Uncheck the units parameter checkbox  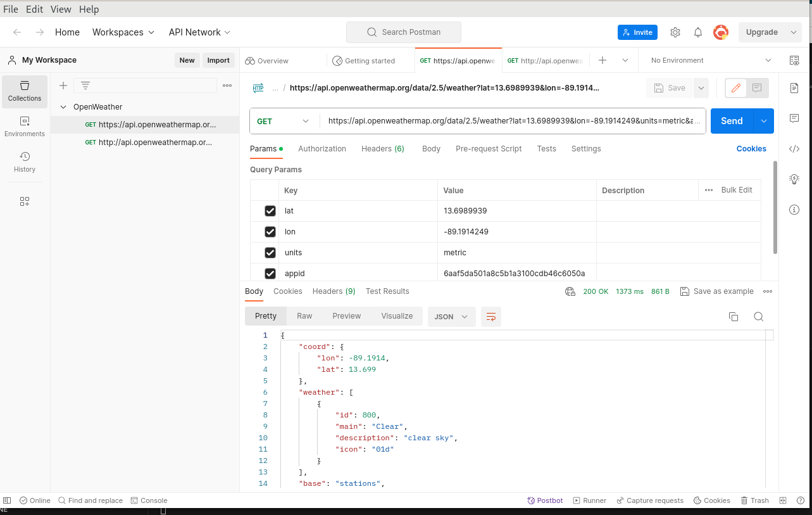(270, 253)
